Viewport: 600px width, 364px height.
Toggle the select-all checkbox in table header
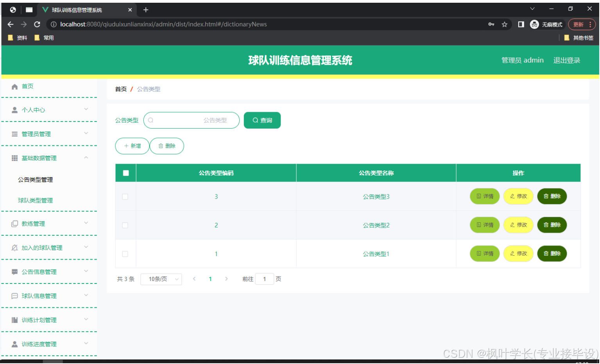tap(126, 173)
